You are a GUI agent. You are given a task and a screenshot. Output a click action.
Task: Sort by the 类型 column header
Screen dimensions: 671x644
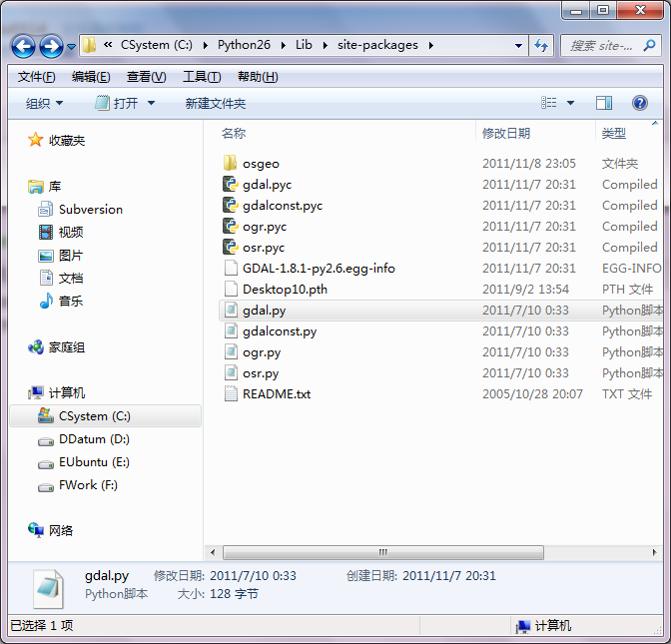[x=614, y=134]
